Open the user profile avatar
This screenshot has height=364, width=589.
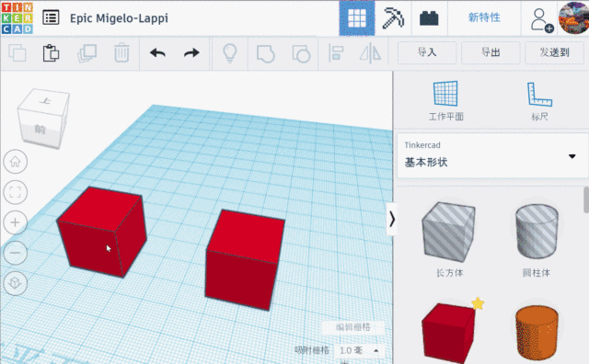(x=573, y=18)
